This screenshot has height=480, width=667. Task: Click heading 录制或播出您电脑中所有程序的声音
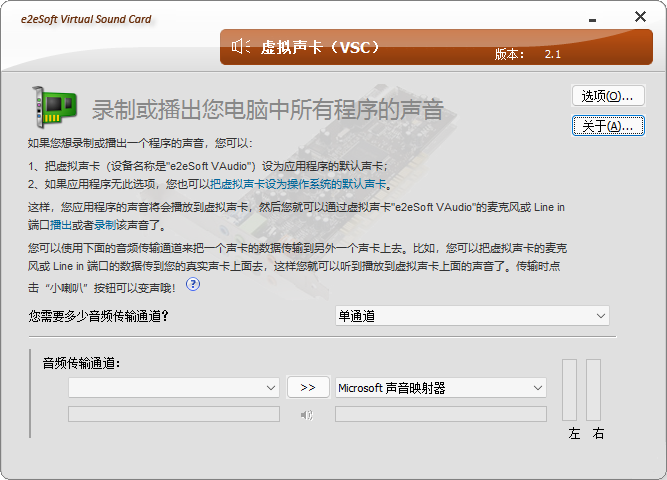click(268, 109)
